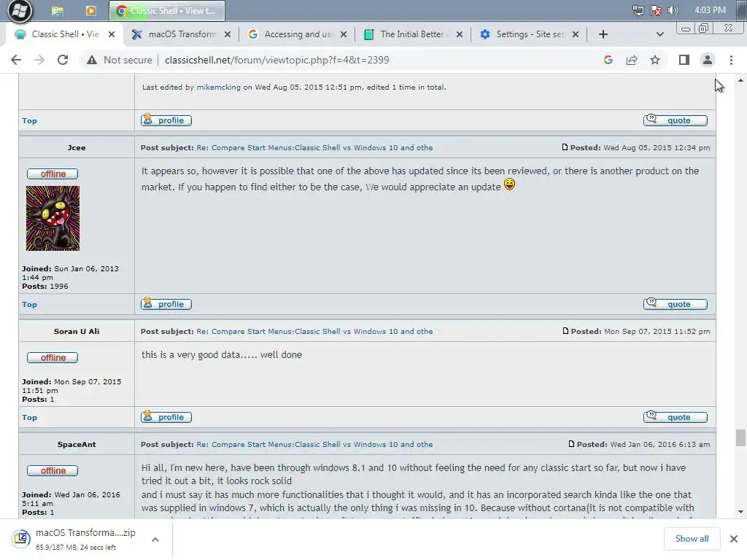Open Soran U Ali post permalink icon
The image size is (747, 560).
[x=565, y=331]
